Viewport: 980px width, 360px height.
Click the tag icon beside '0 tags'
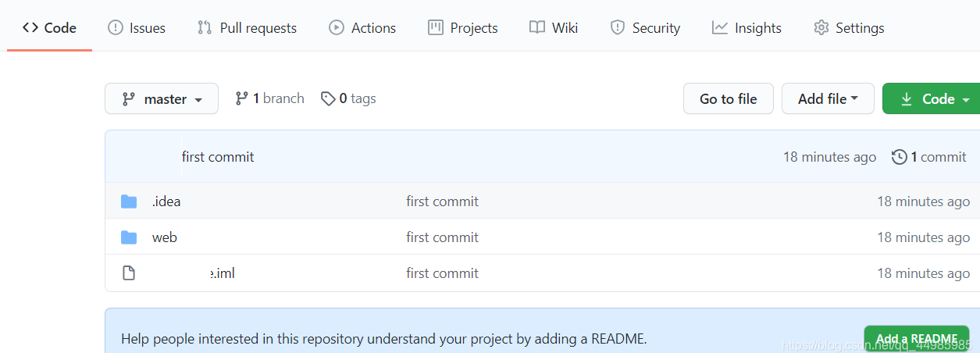[329, 98]
